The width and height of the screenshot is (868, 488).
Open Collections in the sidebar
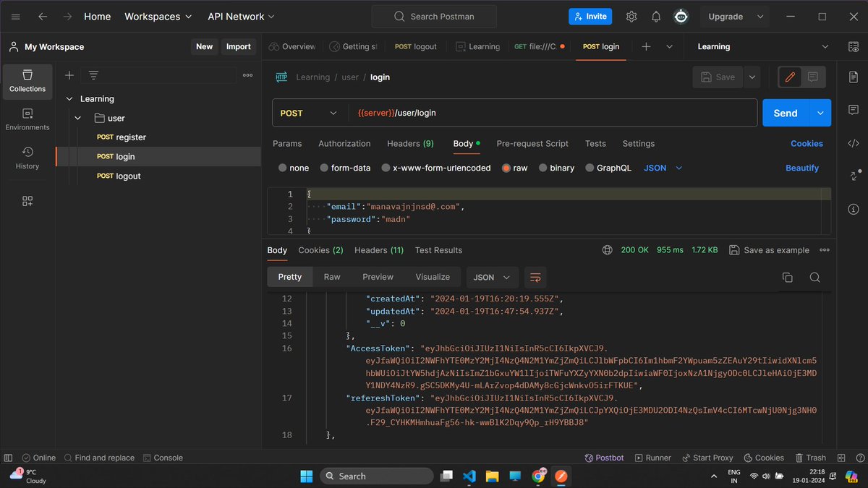click(x=27, y=82)
